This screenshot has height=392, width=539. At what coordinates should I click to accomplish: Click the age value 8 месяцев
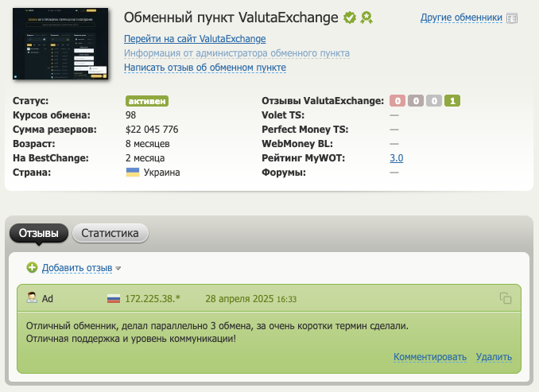(147, 144)
